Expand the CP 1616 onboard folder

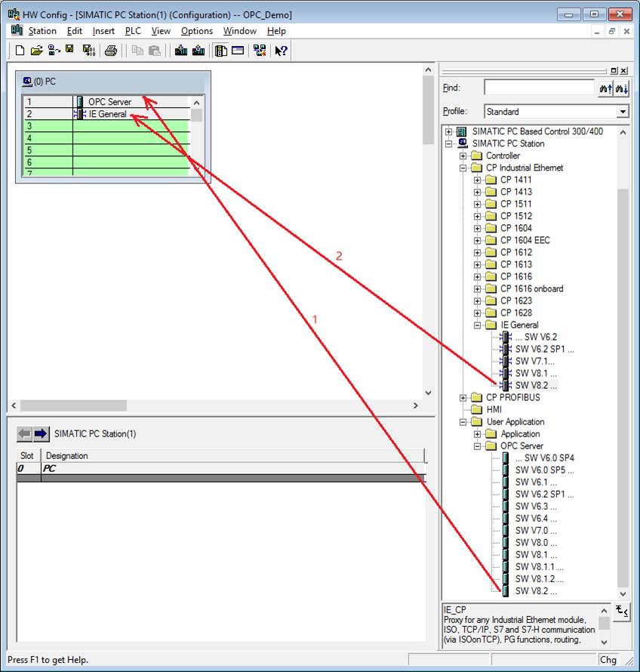pos(477,289)
